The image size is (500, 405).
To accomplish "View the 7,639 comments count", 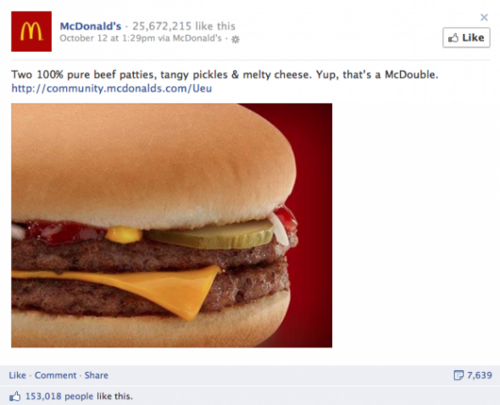I will pos(479,375).
